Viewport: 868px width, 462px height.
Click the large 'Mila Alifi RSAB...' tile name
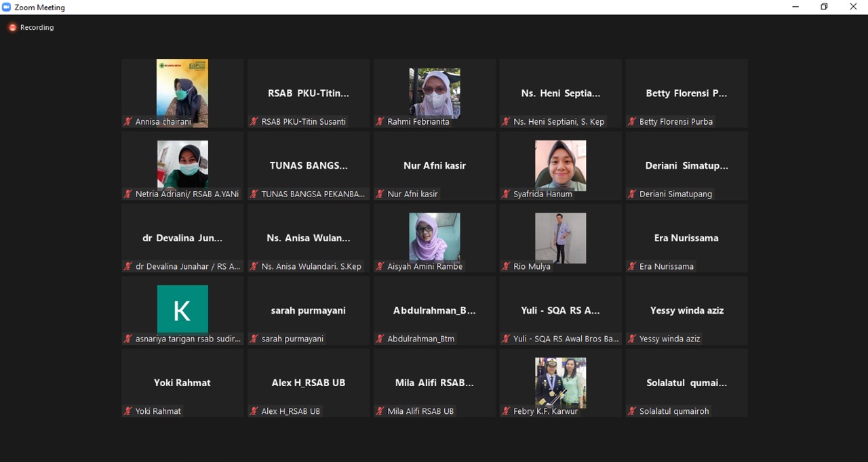coord(435,383)
